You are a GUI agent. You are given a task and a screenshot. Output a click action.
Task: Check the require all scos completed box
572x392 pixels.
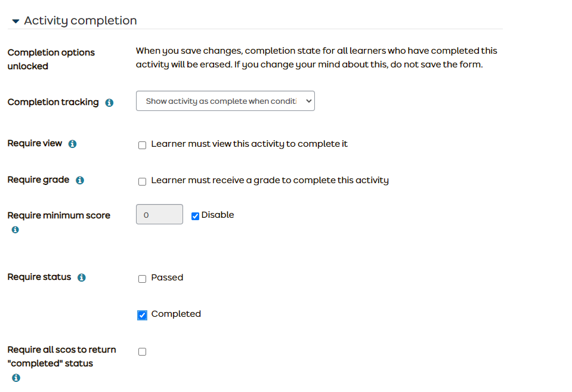pos(142,351)
